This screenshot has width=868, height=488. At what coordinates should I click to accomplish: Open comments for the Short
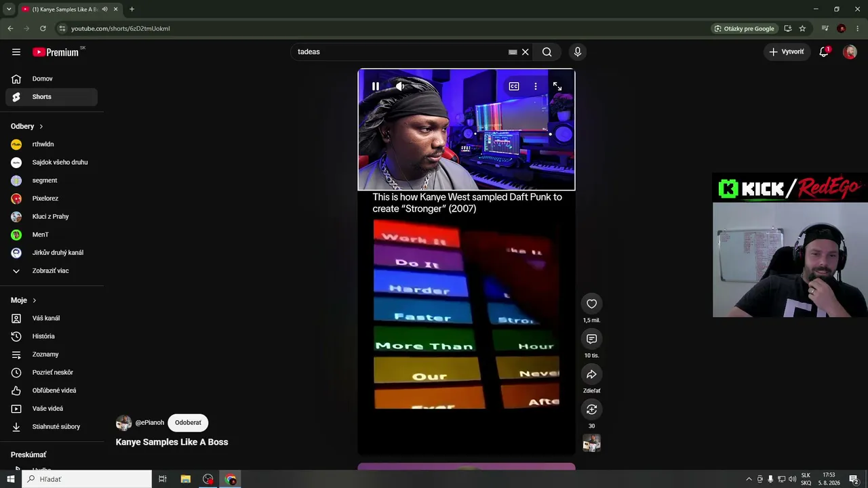click(591, 339)
